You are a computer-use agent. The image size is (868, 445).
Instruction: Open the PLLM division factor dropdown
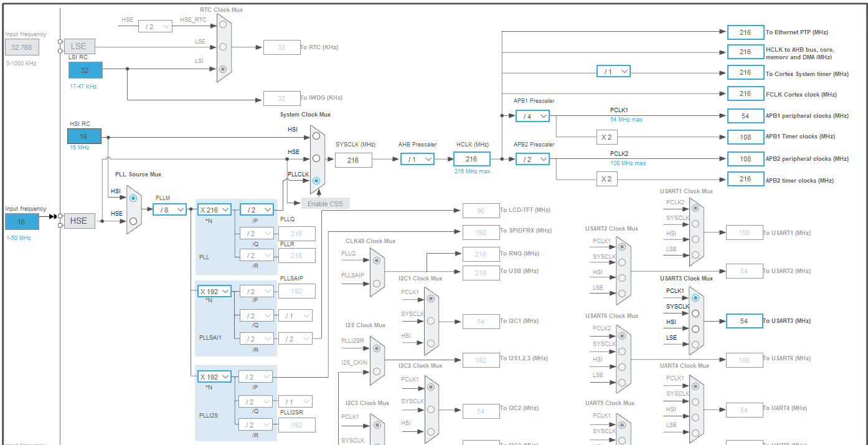[169, 209]
